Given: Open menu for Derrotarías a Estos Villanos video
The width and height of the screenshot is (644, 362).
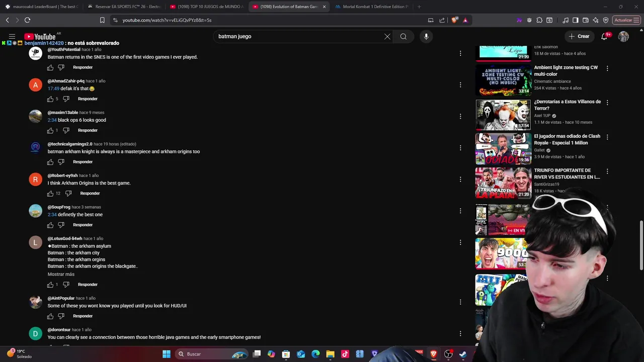Looking at the screenshot, I should click(607, 103).
